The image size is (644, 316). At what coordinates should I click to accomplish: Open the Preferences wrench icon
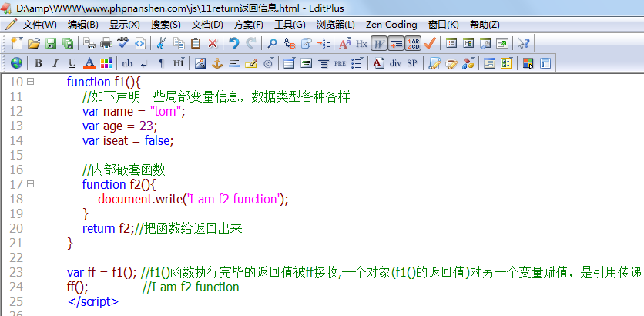click(x=485, y=43)
